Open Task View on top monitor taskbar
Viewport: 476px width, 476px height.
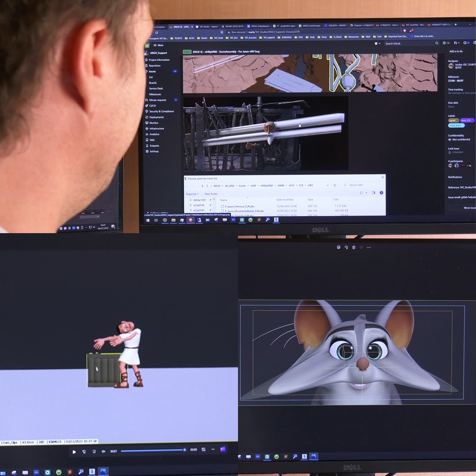pos(156,220)
